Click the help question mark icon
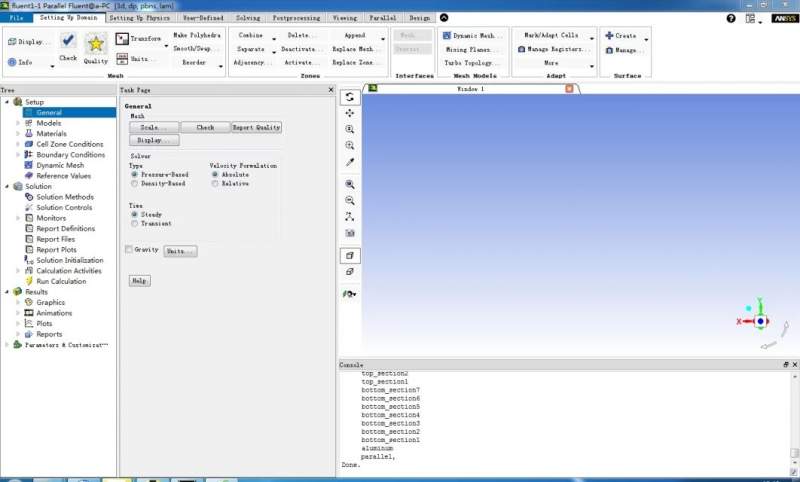 pyautogui.click(x=731, y=18)
